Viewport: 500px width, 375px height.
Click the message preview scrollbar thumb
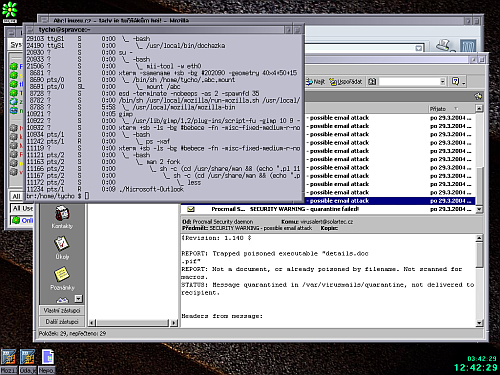pos(479,255)
